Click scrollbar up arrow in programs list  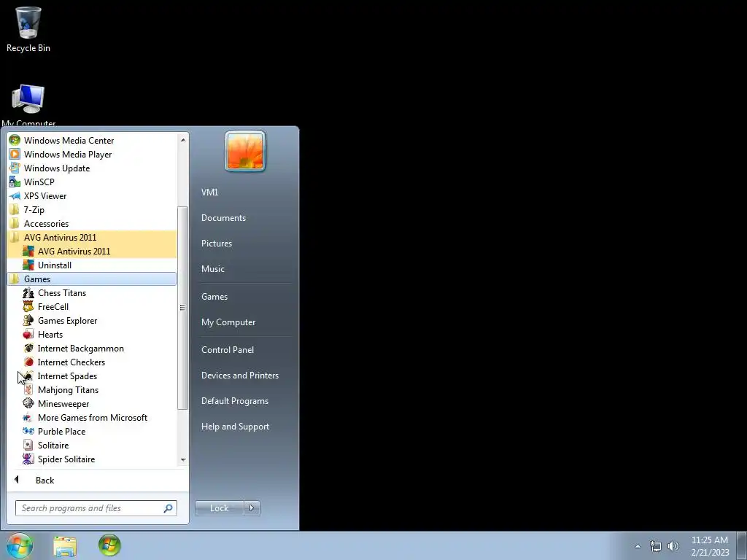pos(183,139)
